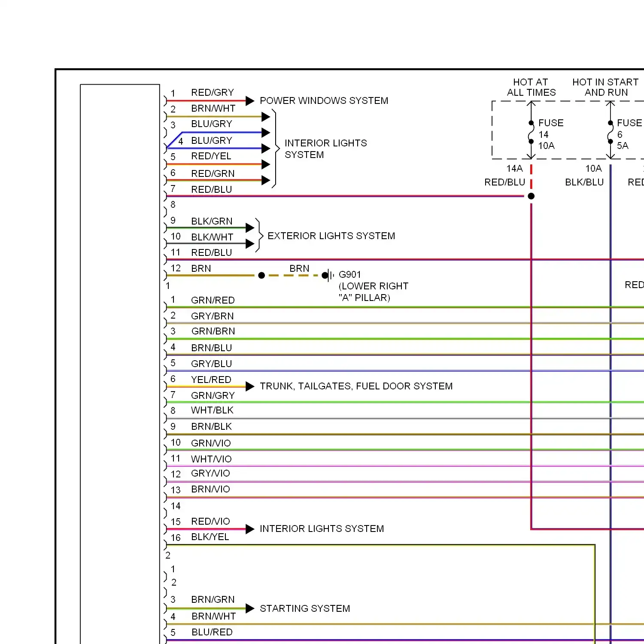Viewport: 644px width, 644px height.
Task: Click the BLU/RED wire label
Action: coord(212,632)
